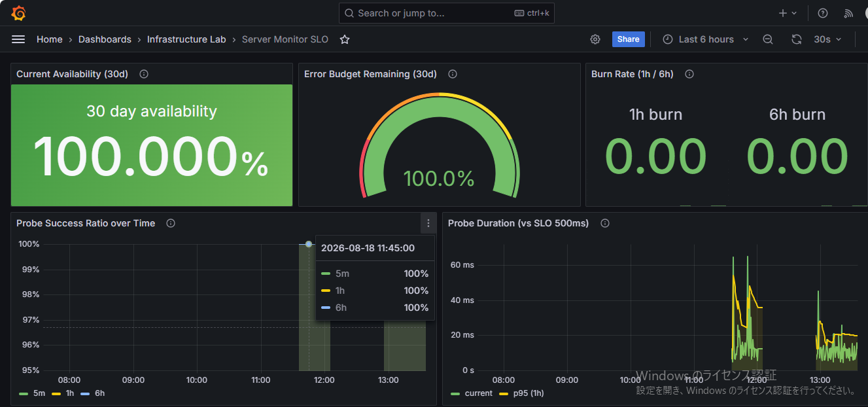The height and width of the screenshot is (407, 868).
Task: Toggle the 6h series in legend
Action: pos(94,393)
